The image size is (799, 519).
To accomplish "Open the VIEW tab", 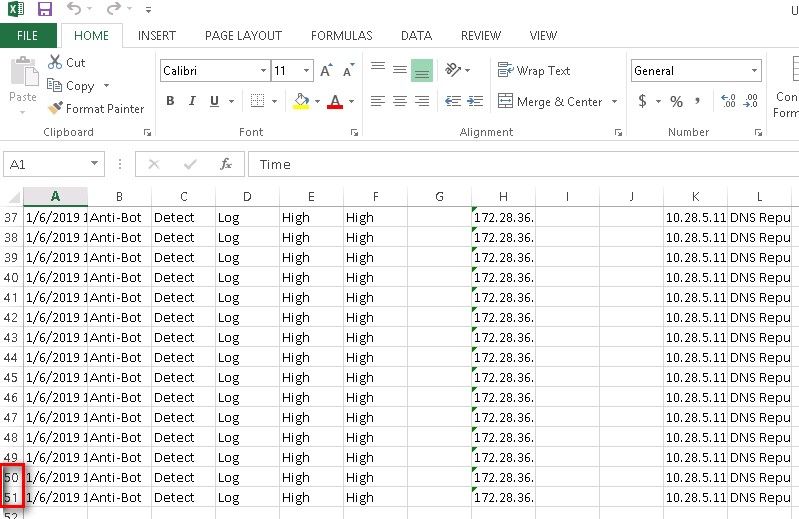I will [543, 36].
